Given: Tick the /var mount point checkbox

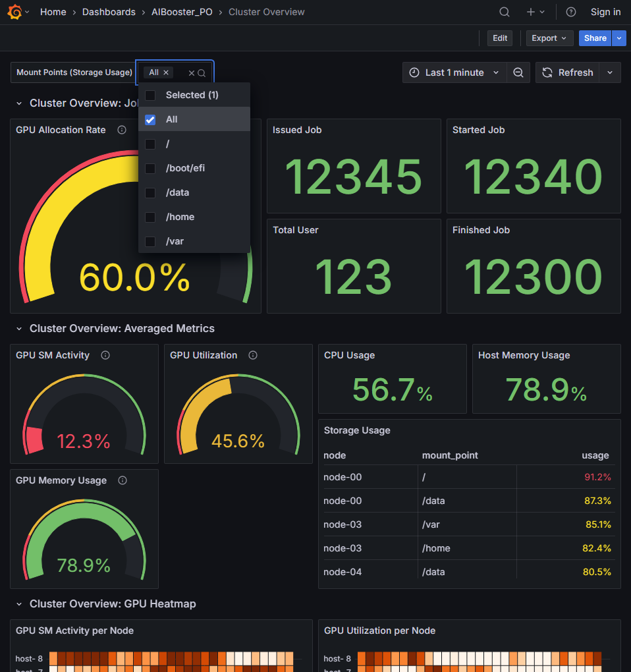Looking at the screenshot, I should click(x=150, y=241).
